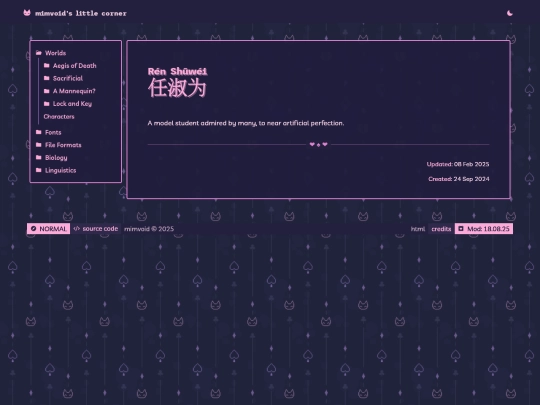540x405 pixels.
Task: Click the Updated: 08 Feb 2025 date
Action: coord(458,164)
